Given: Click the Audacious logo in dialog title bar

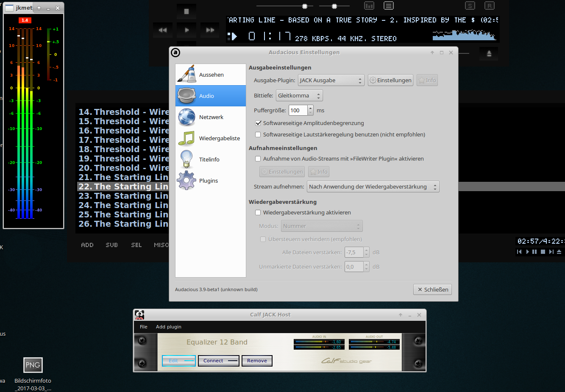Looking at the screenshot, I should (175, 53).
